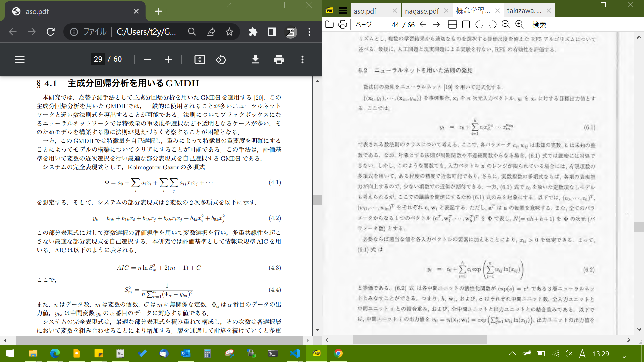Viewport: 644px width, 362px height.
Task: Open SumatraPDF hamburger menu
Action: [x=343, y=11]
